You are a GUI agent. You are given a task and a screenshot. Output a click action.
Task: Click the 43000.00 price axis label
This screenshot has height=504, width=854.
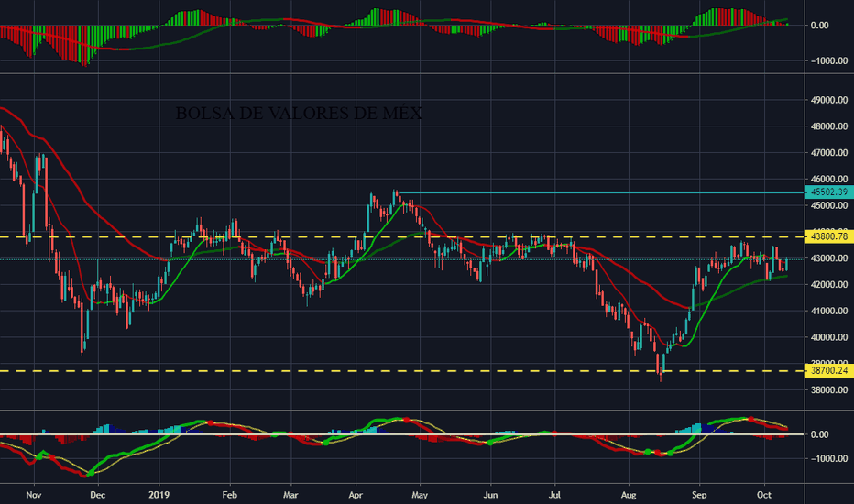pos(829,258)
